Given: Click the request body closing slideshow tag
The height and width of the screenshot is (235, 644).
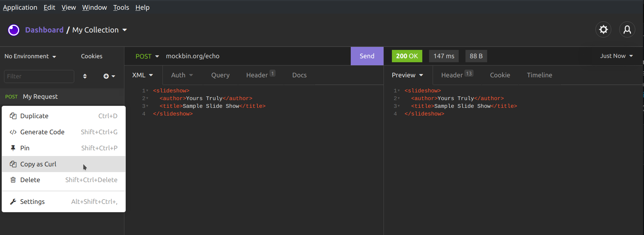Looking at the screenshot, I should pos(173,114).
